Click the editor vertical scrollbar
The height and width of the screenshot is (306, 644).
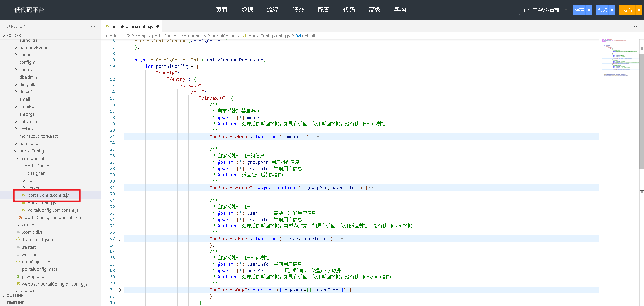point(641,111)
